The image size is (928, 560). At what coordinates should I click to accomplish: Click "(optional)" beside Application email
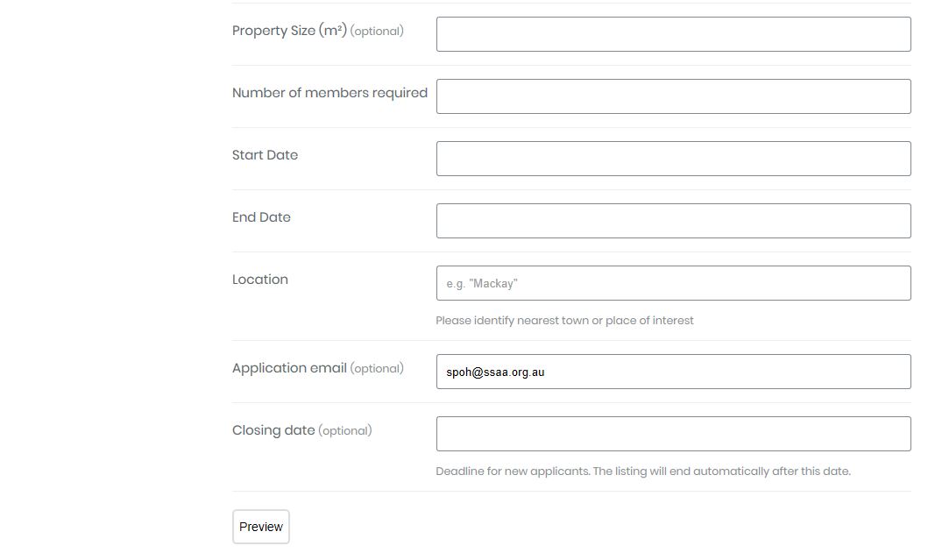click(377, 369)
